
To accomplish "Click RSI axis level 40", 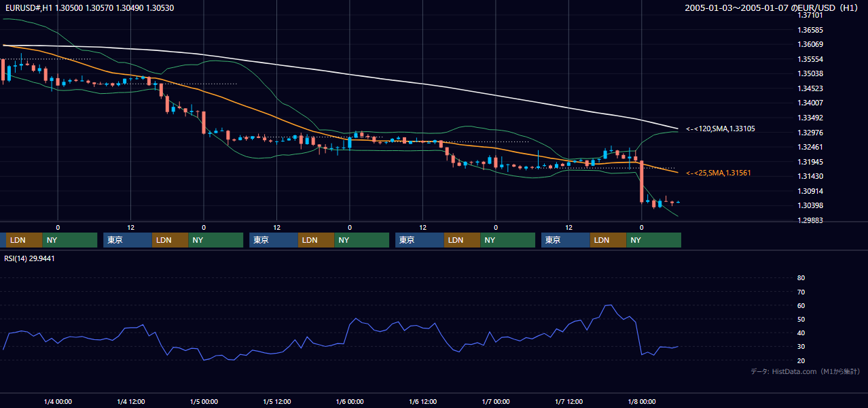I will [801, 333].
